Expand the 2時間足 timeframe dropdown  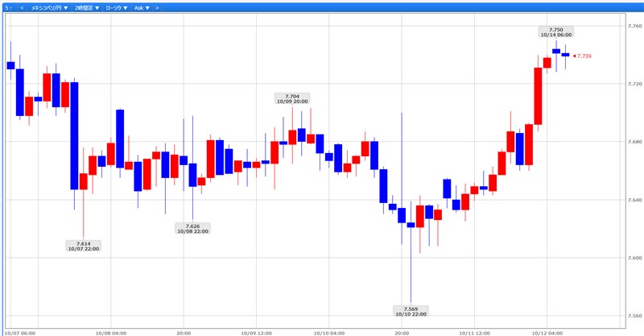tap(87, 7)
